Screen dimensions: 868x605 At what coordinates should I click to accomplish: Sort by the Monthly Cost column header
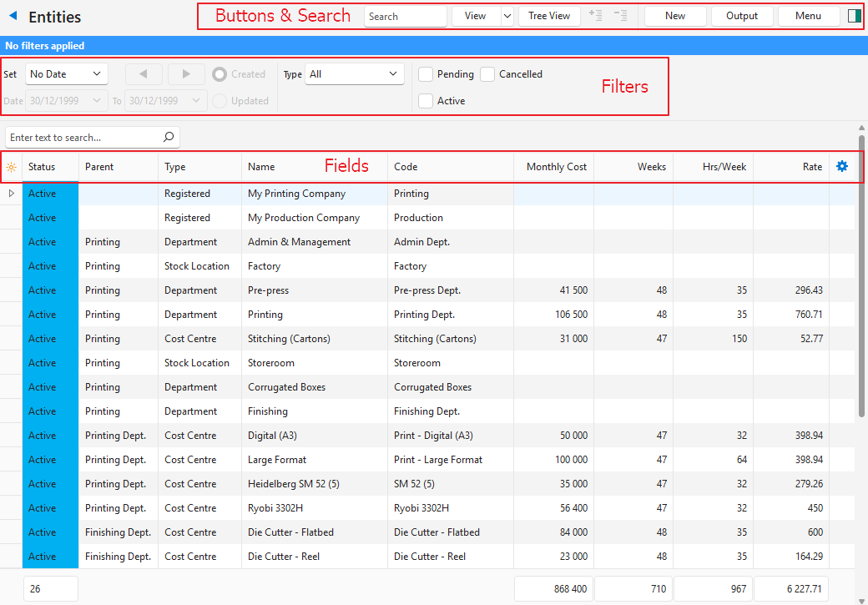pos(556,167)
